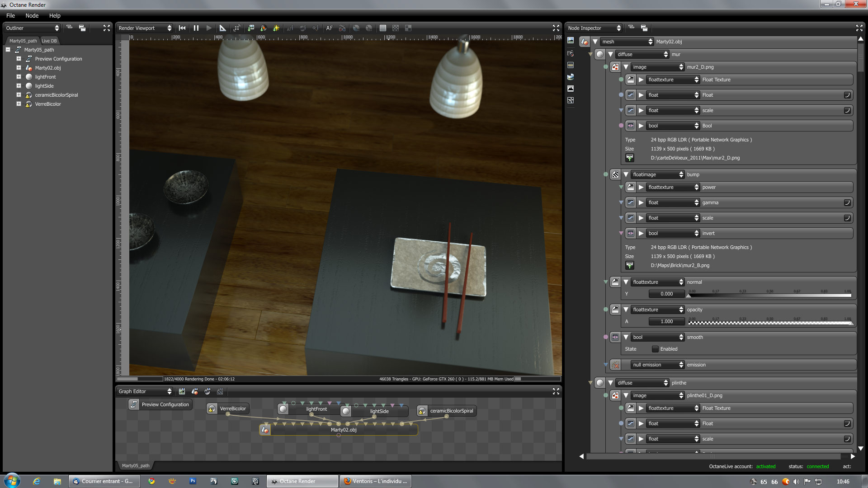The height and width of the screenshot is (488, 868).
Task: Click the sun environment import icon
Action: [276, 28]
